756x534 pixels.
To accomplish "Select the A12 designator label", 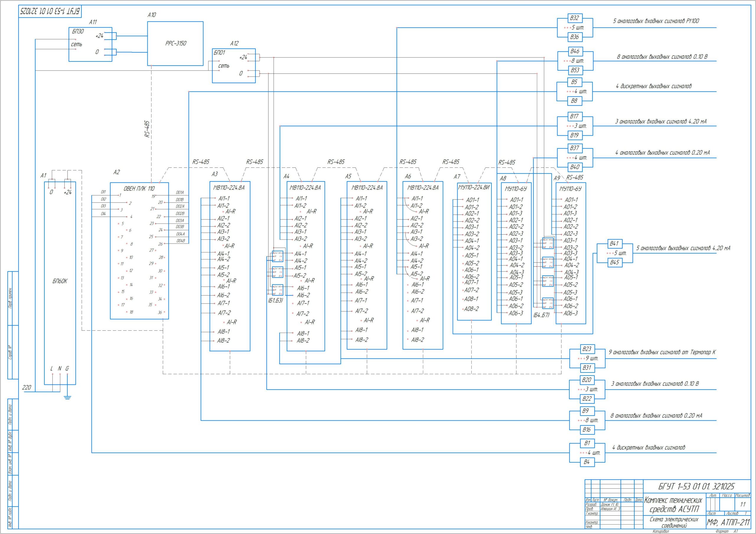I will [234, 43].
